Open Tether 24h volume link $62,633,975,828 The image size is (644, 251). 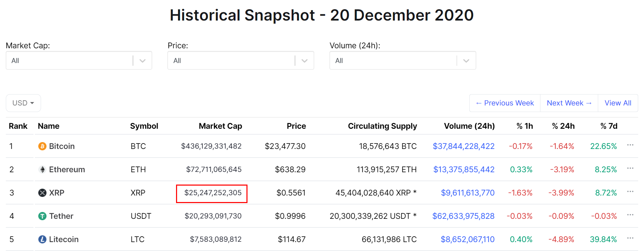click(463, 216)
